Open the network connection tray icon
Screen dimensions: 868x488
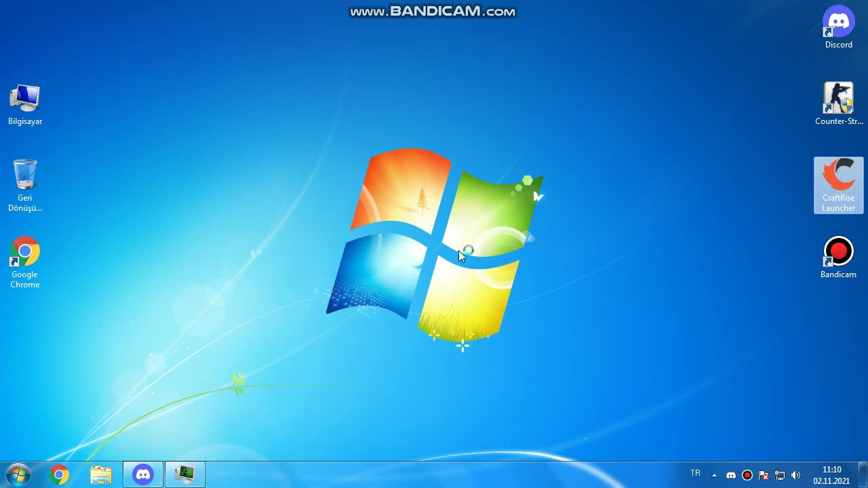[x=780, y=475]
